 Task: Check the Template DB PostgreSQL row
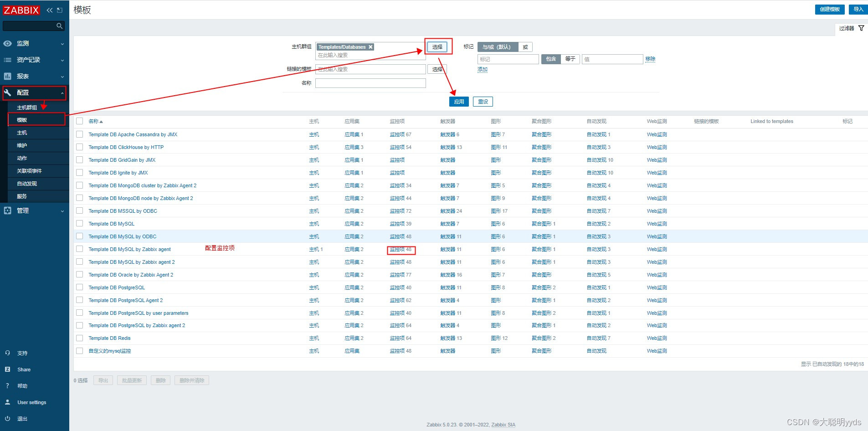[80, 287]
